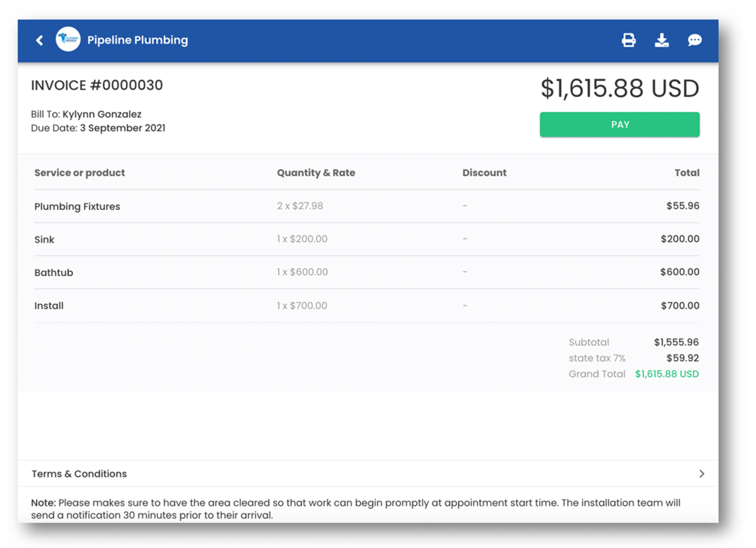Screen dimensions: 756x548
Task: Click the green Grand Total amount
Action: [667, 374]
